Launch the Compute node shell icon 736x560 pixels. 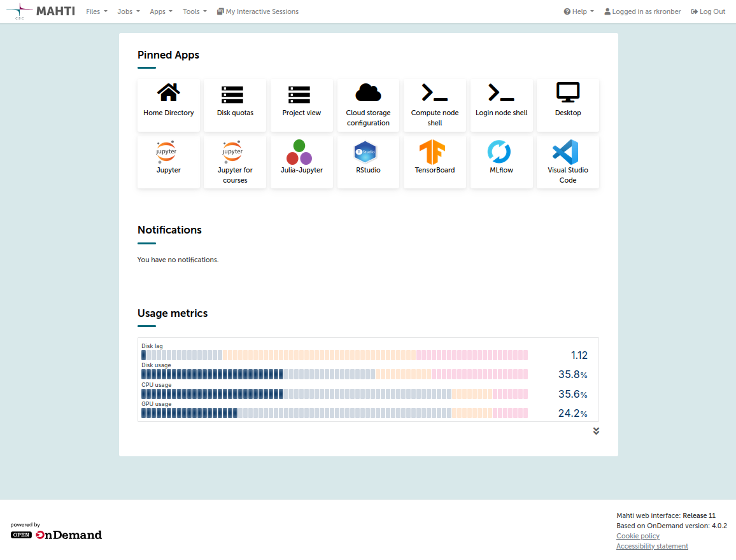pyautogui.click(x=435, y=93)
